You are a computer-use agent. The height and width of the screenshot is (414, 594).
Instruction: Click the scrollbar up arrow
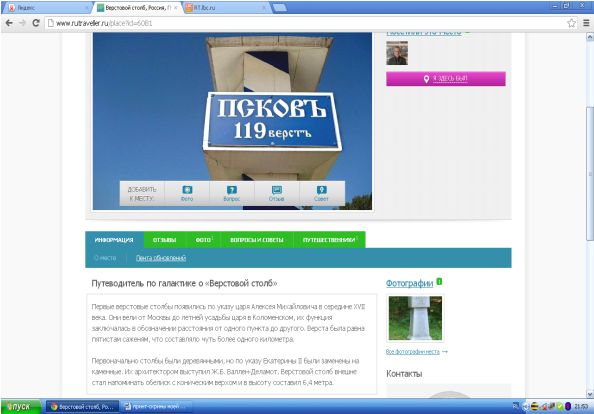pyautogui.click(x=590, y=37)
